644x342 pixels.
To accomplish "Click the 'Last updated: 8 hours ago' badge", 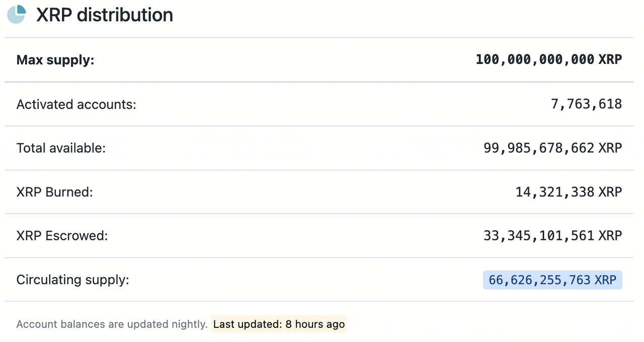I will tap(279, 324).
